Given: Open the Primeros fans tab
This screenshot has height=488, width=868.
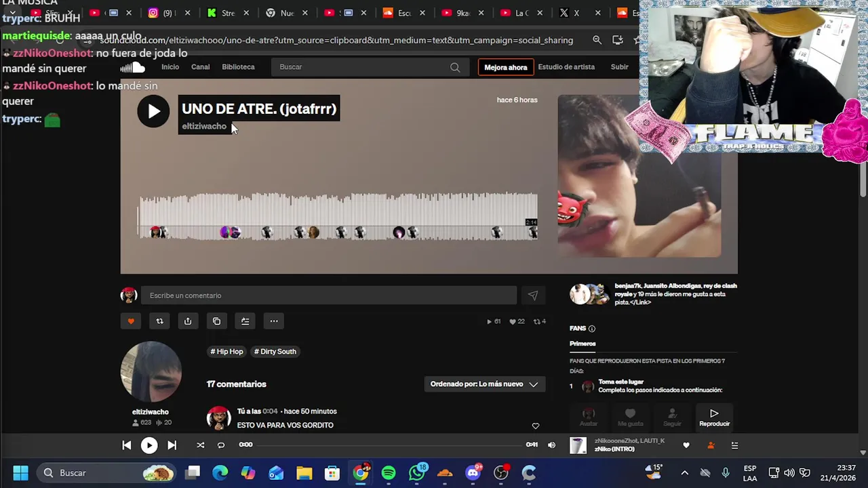Looking at the screenshot, I should click(583, 344).
